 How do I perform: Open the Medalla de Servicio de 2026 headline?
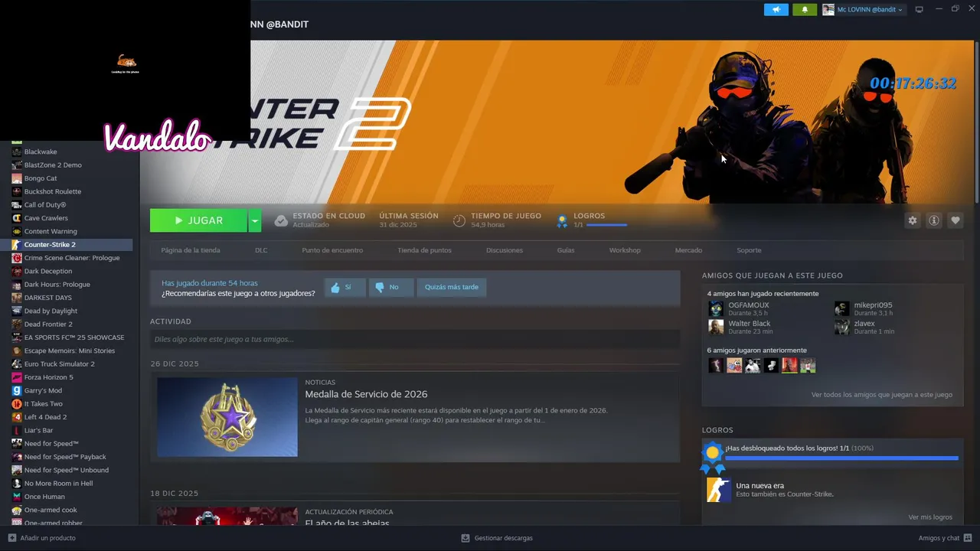(366, 394)
